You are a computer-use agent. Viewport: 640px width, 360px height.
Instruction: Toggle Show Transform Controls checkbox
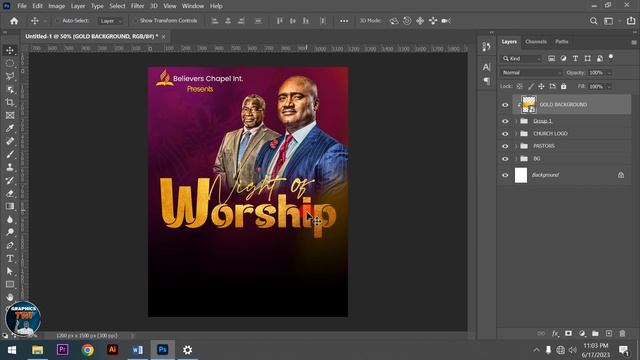click(135, 21)
